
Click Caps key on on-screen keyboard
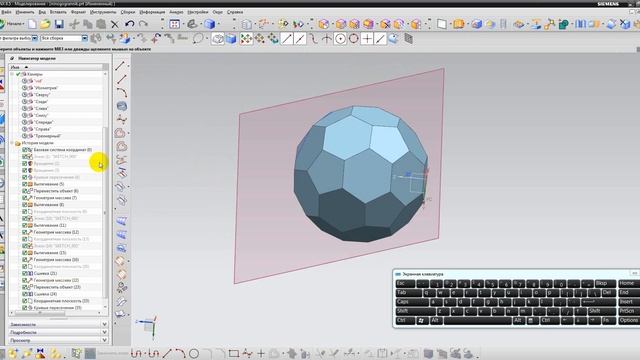pos(412,302)
